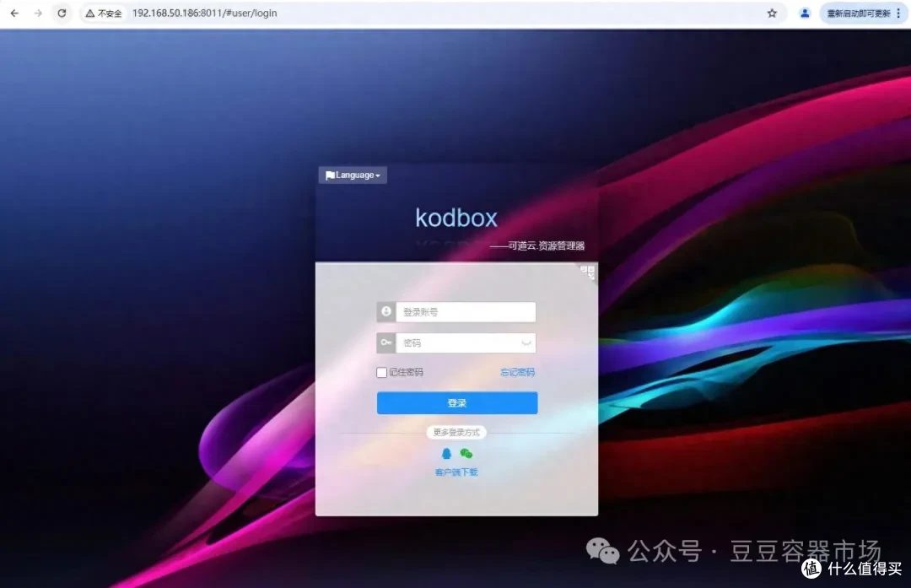Open the browser profile icon
This screenshot has height=588, width=911.
coord(805,13)
